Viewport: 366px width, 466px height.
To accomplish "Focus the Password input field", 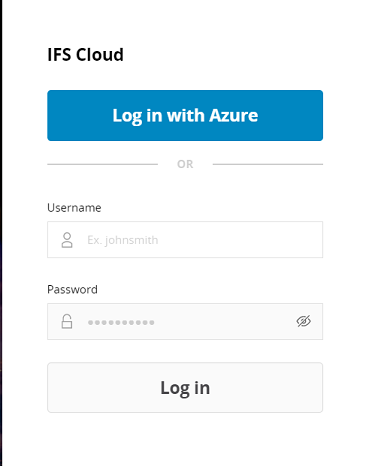I will [x=185, y=321].
